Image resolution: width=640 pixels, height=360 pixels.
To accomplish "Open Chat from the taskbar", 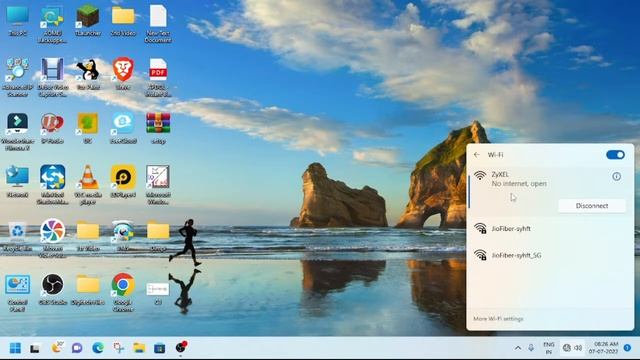I will (77, 348).
